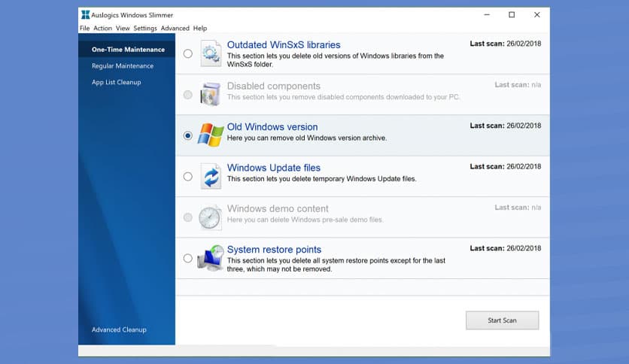Image resolution: width=629 pixels, height=364 pixels.
Task: Click description about temporary Windows Update files
Action: (x=322, y=179)
